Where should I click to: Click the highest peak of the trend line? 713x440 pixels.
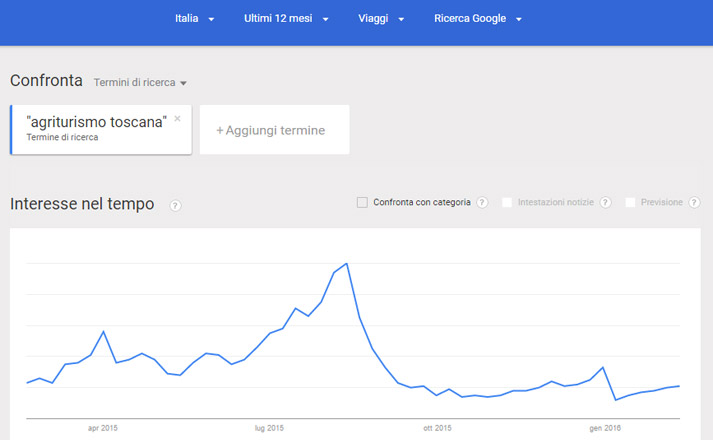[x=346, y=264]
